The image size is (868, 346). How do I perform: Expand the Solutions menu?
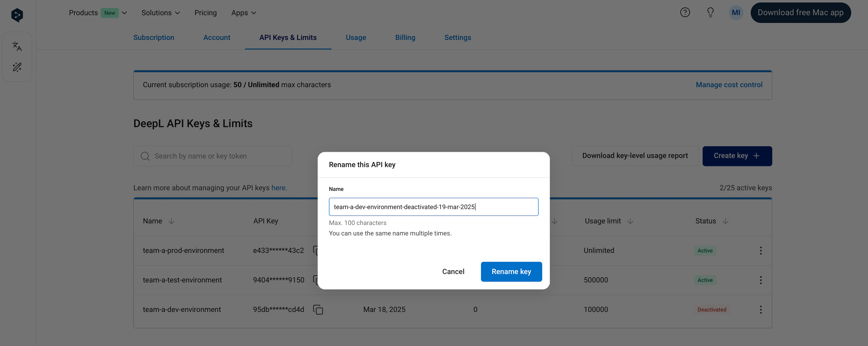pyautogui.click(x=160, y=13)
